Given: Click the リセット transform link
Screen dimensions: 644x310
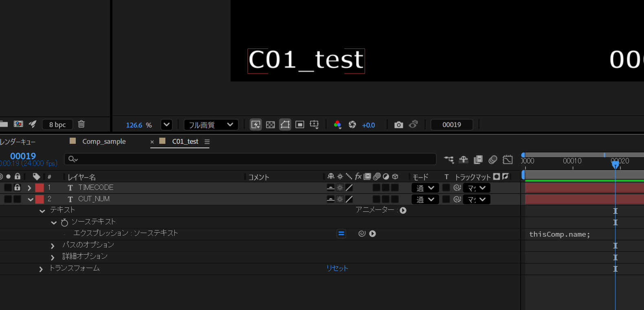Looking at the screenshot, I should [x=337, y=268].
